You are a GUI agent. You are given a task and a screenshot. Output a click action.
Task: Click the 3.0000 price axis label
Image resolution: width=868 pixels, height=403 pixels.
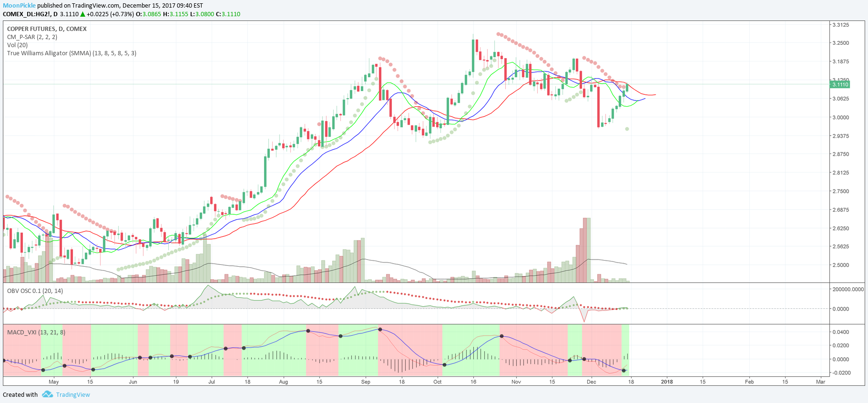pyautogui.click(x=840, y=117)
